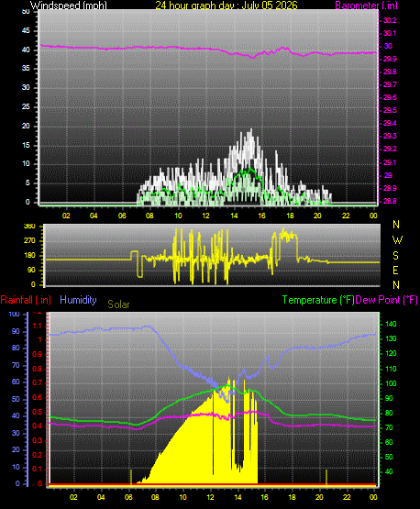Click barometer scale value 30.2
The image size is (420, 509).
[x=390, y=20]
